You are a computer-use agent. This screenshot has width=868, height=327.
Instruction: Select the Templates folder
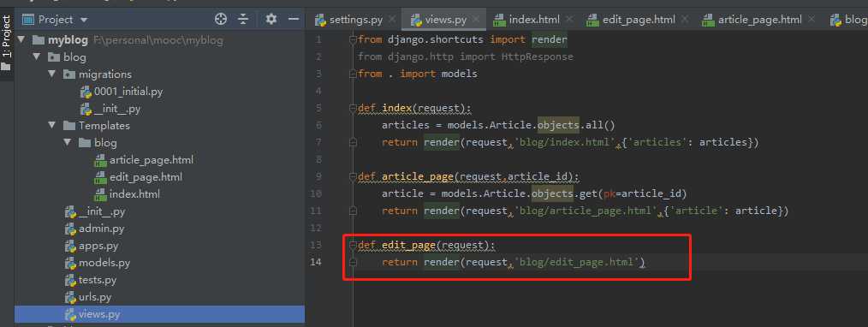(104, 126)
